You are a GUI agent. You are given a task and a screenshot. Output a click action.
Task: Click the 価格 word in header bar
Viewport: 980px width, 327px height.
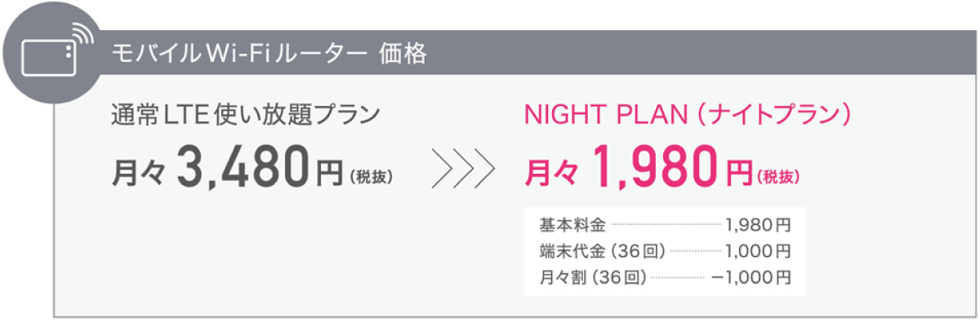[x=403, y=55]
